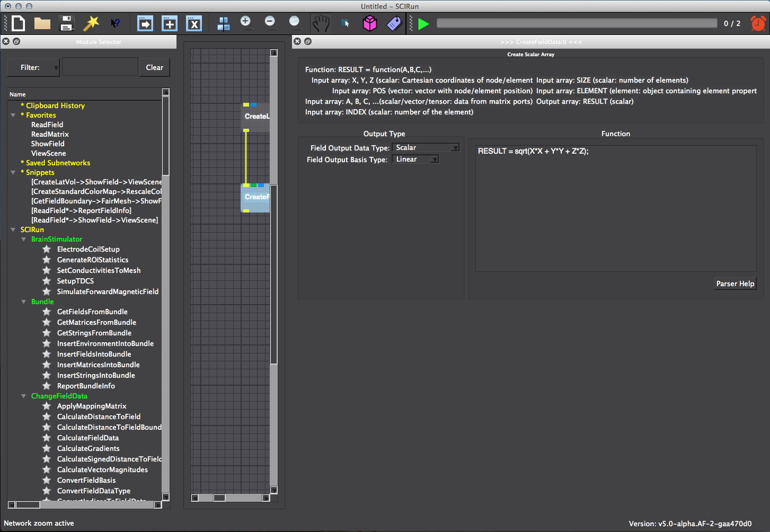Open the Filter type dropdown
The height and width of the screenshot is (532, 770).
pyautogui.click(x=33, y=67)
